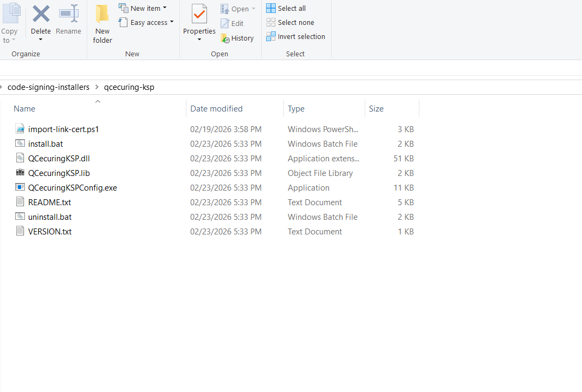The image size is (582, 392).
Task: Open the Delete dropdown arrow
Action: coord(41,40)
